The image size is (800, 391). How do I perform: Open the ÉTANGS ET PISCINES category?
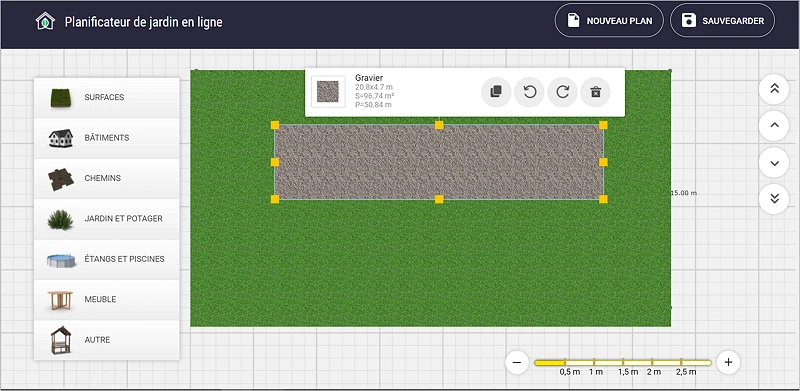[x=107, y=259]
